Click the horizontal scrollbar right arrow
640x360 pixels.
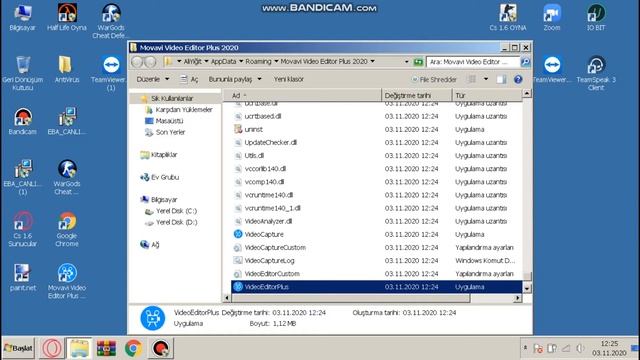[x=518, y=298]
